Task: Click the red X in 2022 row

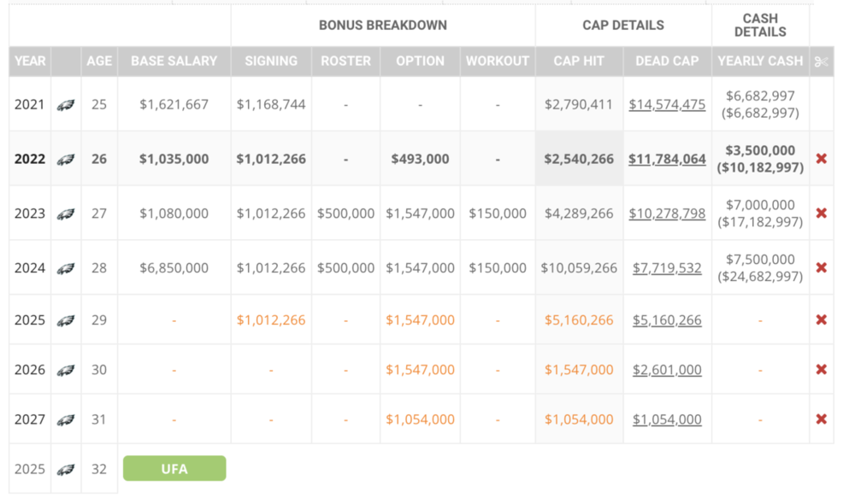Action: tap(821, 159)
